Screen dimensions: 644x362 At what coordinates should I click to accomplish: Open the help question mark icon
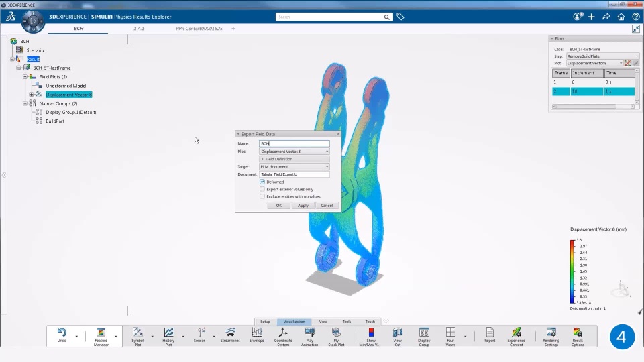[x=636, y=17]
